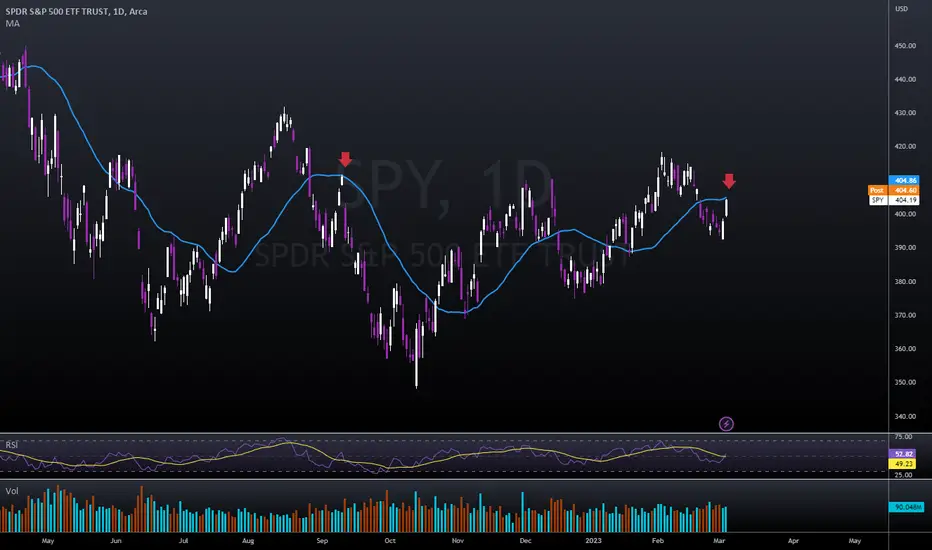Screen dimensions: 932x550
Task: Click Feb on the time axis
Action: (658, 541)
